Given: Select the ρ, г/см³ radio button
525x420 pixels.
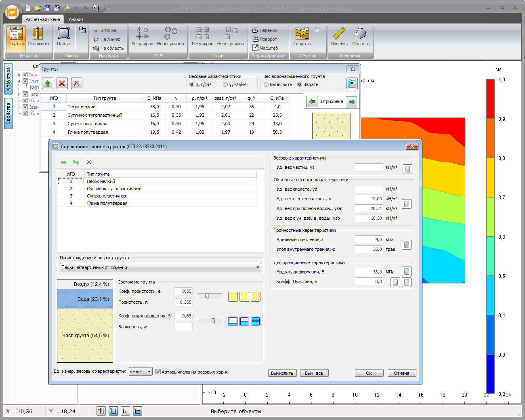Looking at the screenshot, I should click(192, 84).
